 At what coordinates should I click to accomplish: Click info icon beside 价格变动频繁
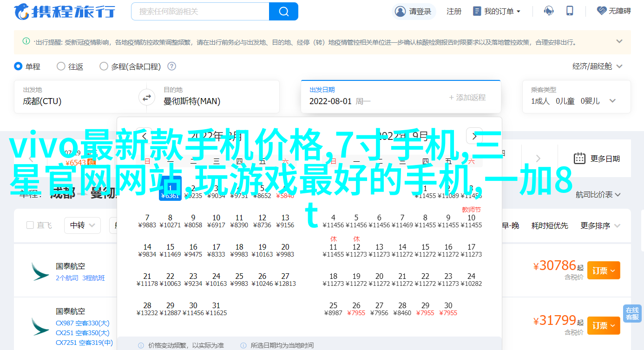tap(141, 345)
